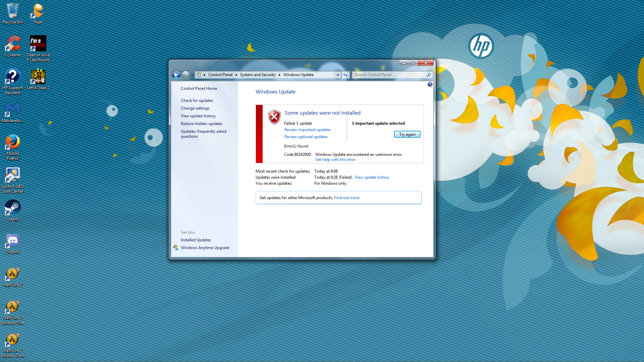Click the red error shield icon
The height and width of the screenshot is (362, 644).
coord(274,117)
